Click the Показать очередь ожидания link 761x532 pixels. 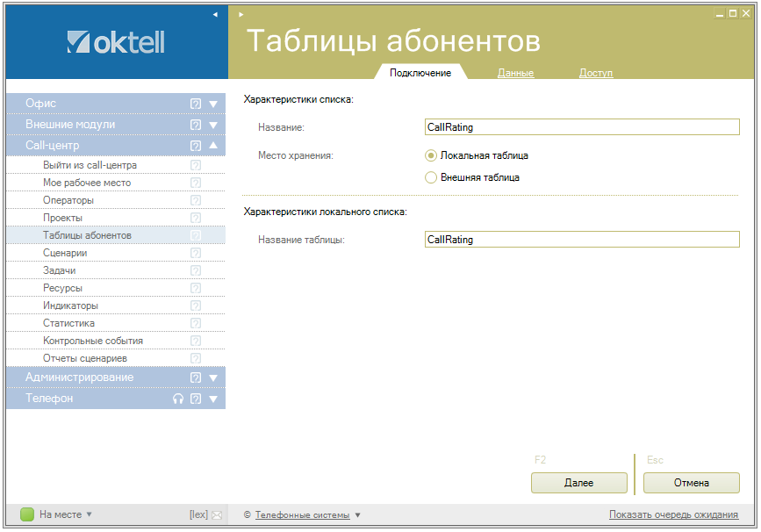[x=673, y=515]
